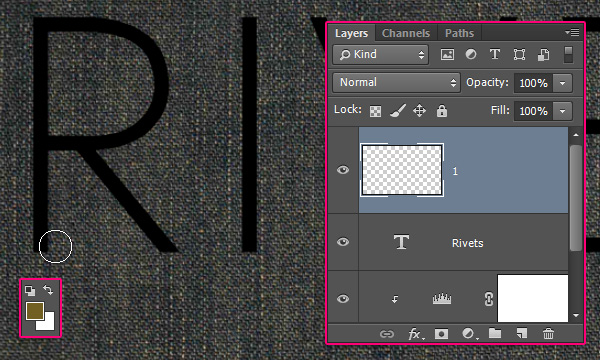Open the olive foreground color swatch
Viewport: 600px width, 360px height.
pyautogui.click(x=35, y=311)
